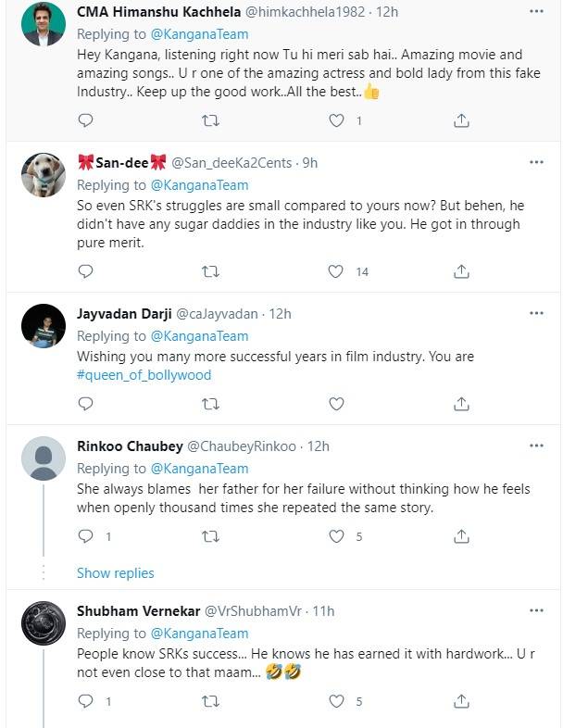
Task: Expand Show replies under Rinkoo Chaubey's tweet
Action: coord(115,573)
